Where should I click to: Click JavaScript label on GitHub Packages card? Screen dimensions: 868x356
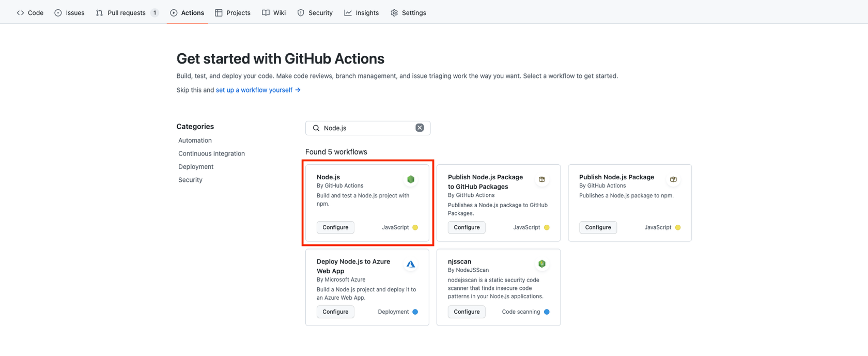point(526,227)
